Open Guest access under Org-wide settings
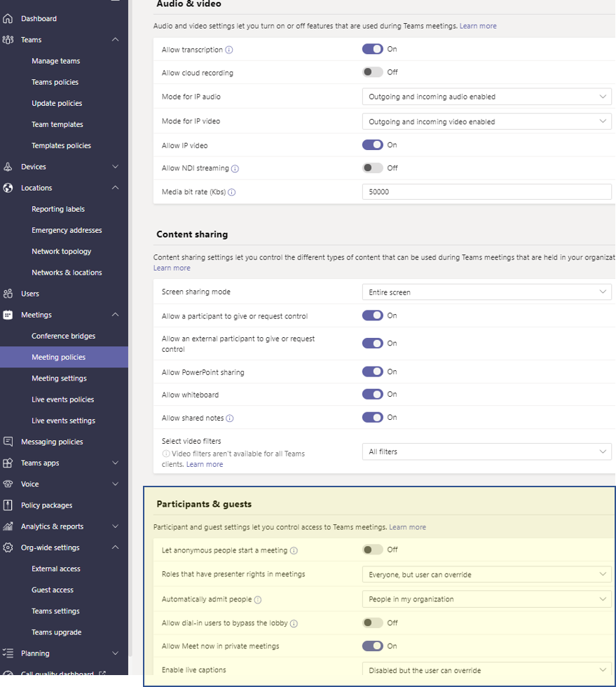 [51, 590]
